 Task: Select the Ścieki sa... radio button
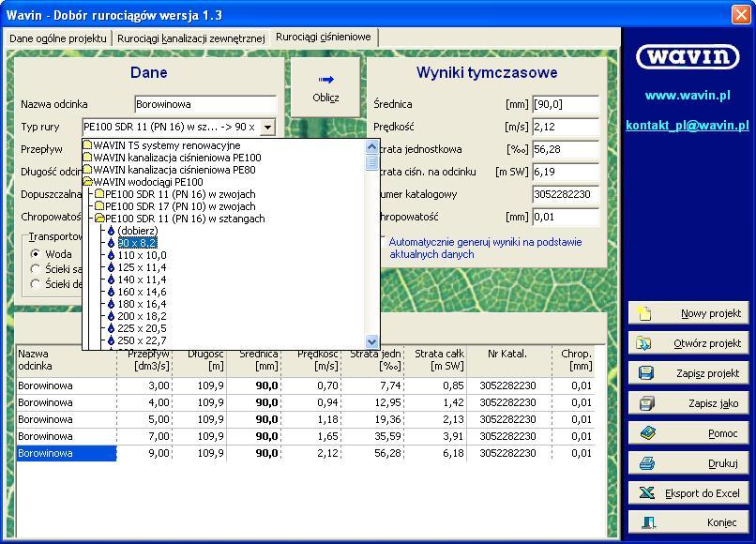click(36, 268)
